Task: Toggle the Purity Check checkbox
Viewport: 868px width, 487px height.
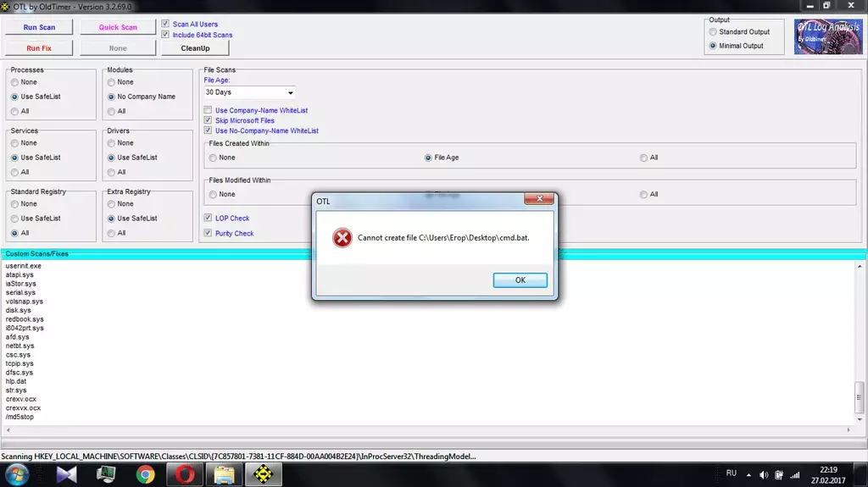Action: pyautogui.click(x=208, y=233)
